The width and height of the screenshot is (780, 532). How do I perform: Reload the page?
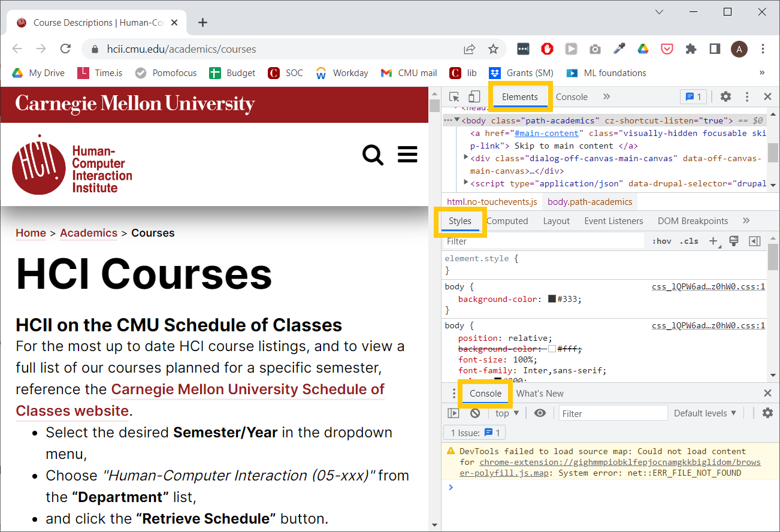pos(66,49)
